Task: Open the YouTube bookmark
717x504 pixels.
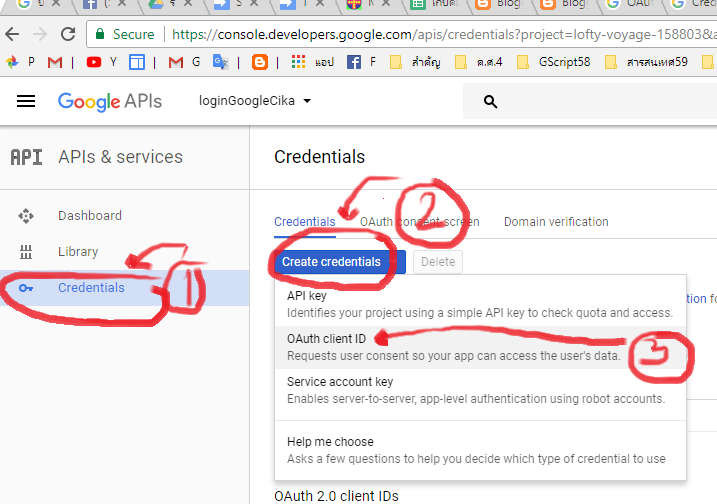Action: (94, 62)
